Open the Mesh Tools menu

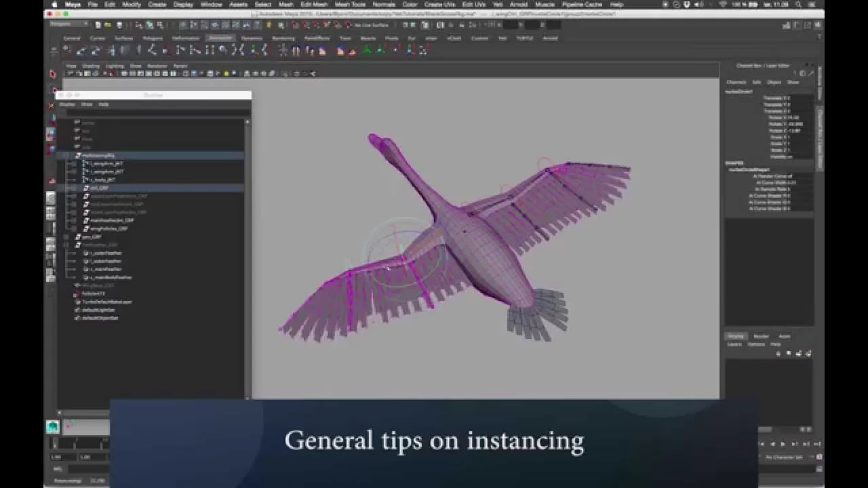pyautogui.click(x=350, y=4)
